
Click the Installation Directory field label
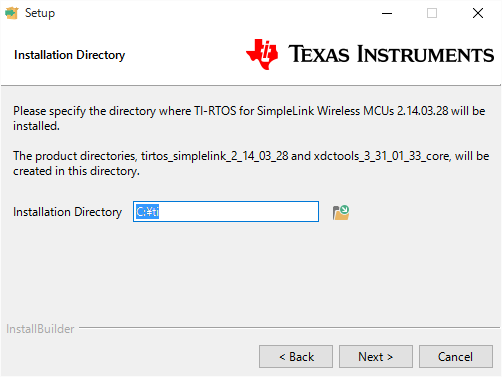pyautogui.click(x=67, y=212)
